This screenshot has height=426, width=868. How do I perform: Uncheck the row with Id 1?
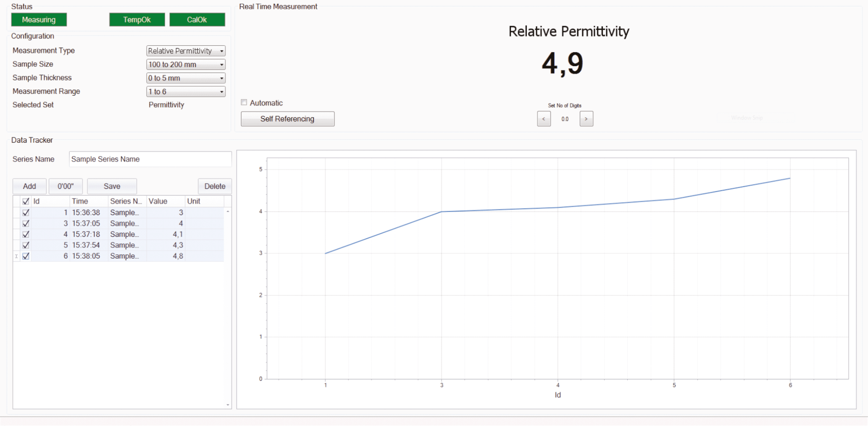tap(26, 213)
